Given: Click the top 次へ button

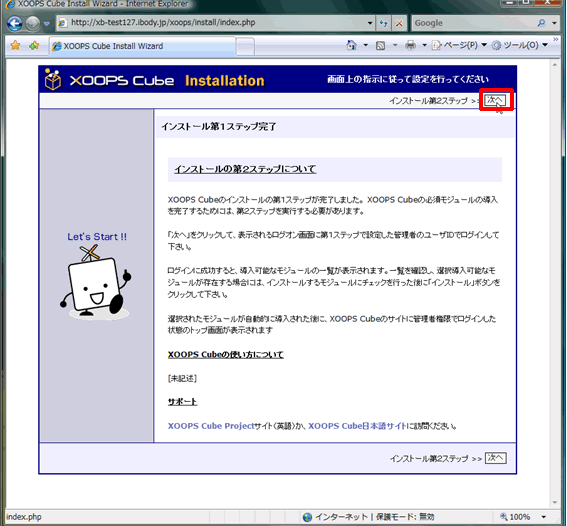Looking at the screenshot, I should 495,100.
